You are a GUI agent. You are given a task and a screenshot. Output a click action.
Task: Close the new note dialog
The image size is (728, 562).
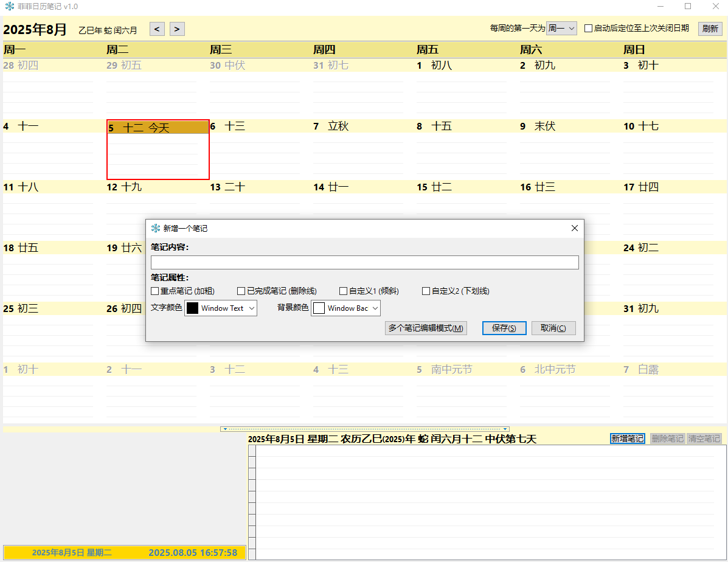(574, 228)
